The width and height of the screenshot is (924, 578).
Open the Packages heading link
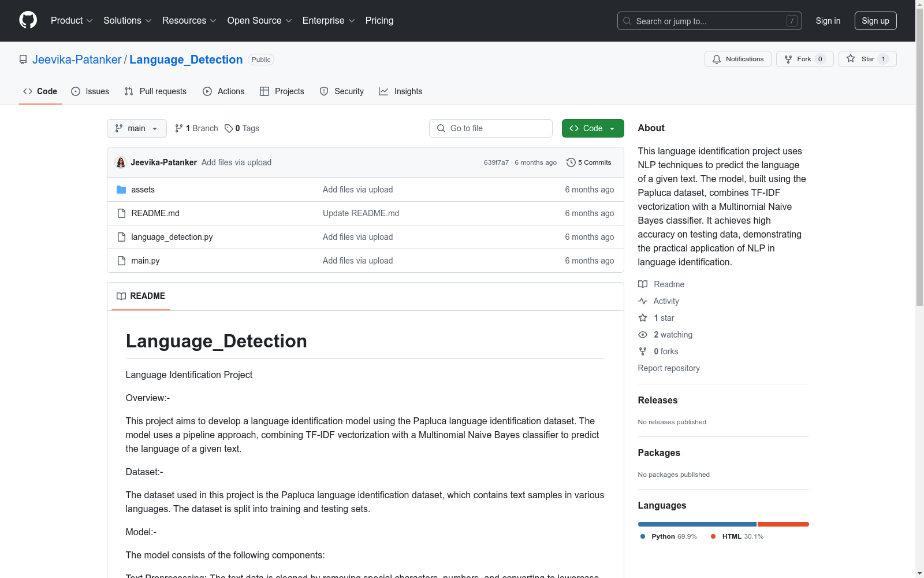click(659, 453)
